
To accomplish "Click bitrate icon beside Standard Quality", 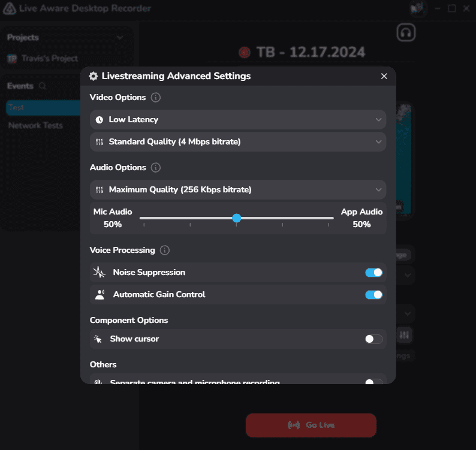I will (x=100, y=141).
